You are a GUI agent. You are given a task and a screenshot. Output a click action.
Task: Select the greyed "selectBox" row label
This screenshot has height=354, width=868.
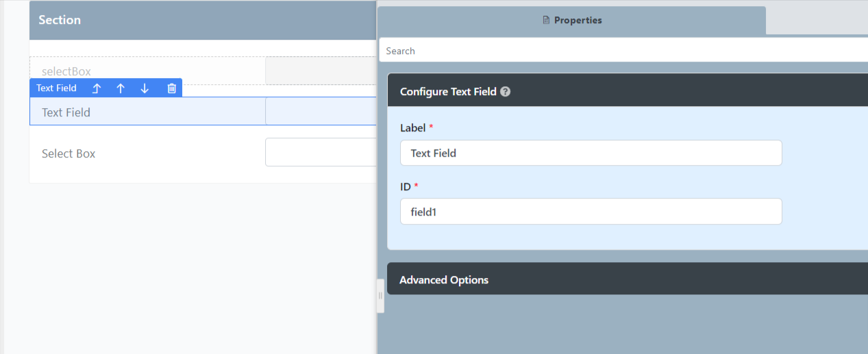click(x=66, y=71)
